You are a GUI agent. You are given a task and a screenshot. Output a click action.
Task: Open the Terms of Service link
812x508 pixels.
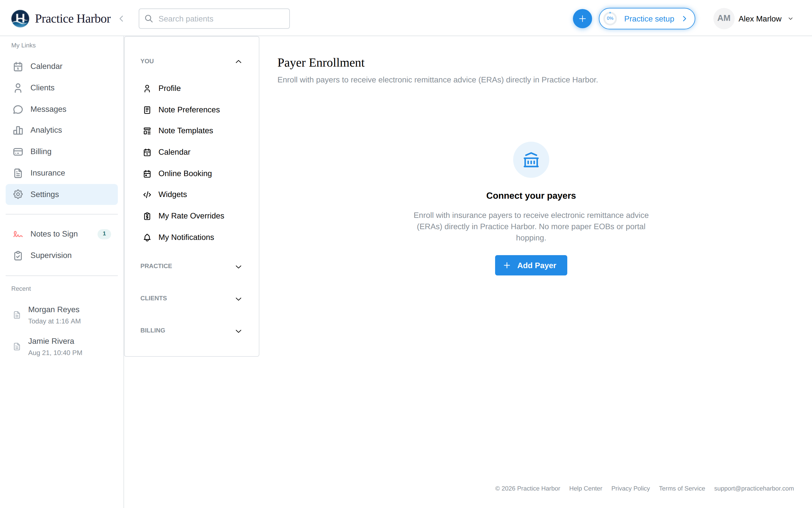682,489
